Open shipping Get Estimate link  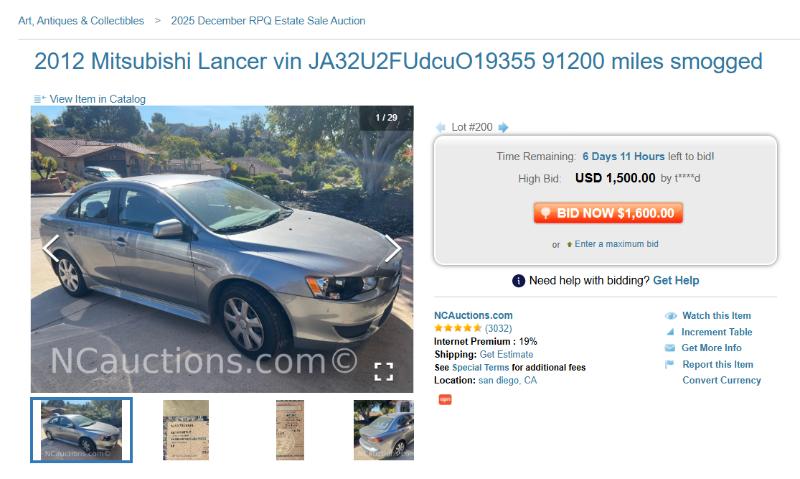tap(506, 355)
